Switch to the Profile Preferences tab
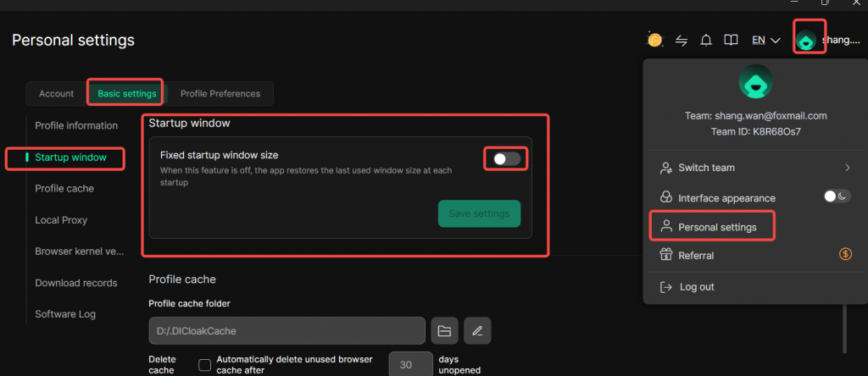 220,93
